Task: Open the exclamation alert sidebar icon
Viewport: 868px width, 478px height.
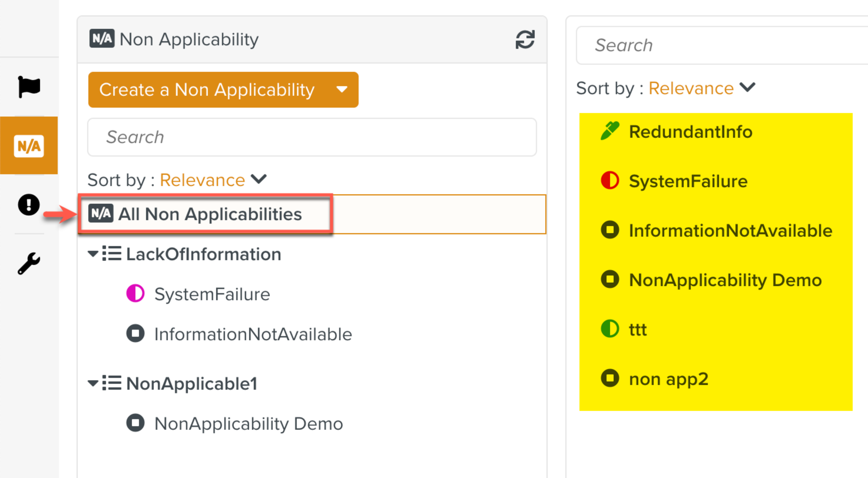Action: tap(29, 204)
